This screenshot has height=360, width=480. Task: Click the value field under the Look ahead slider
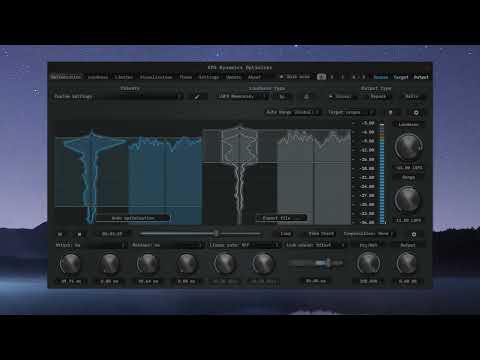point(316,281)
